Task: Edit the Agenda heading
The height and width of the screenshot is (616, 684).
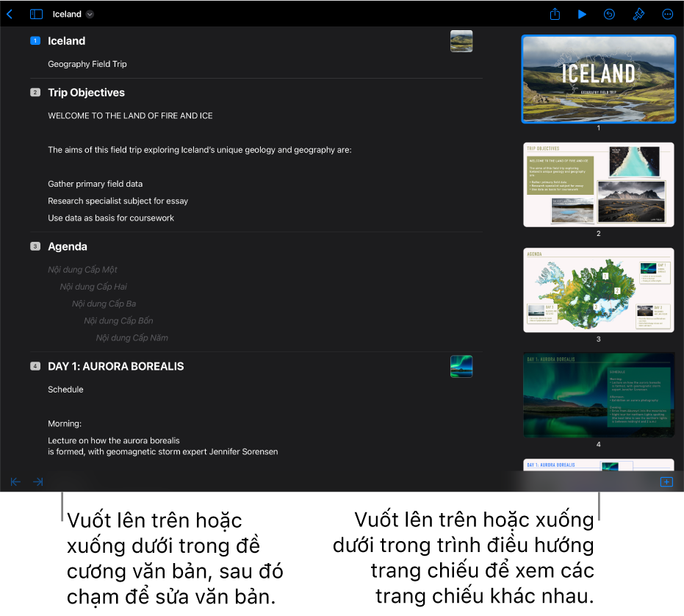Action: [67, 247]
